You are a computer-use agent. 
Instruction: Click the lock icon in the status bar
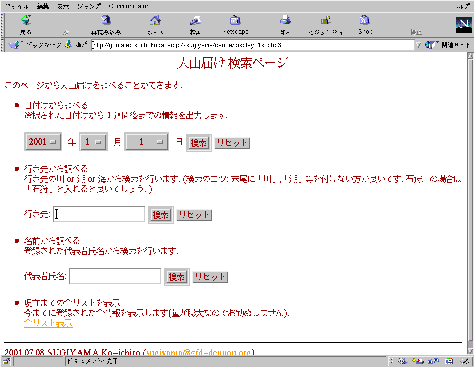pos(7,361)
